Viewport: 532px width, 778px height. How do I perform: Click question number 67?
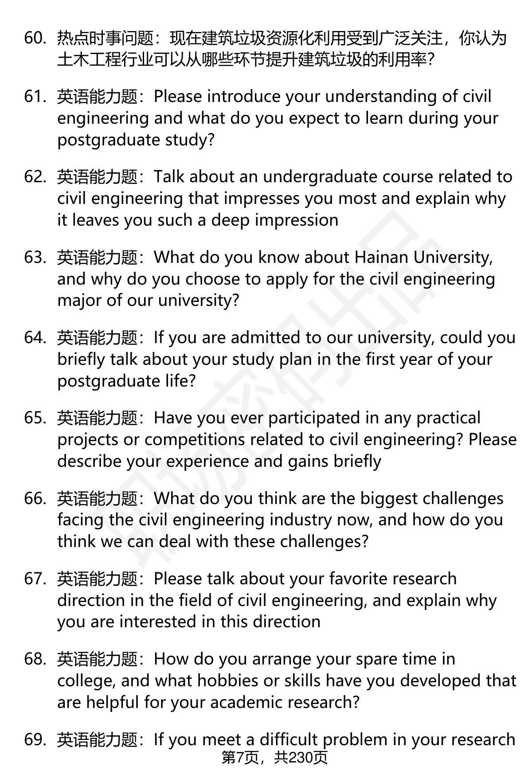[35, 579]
